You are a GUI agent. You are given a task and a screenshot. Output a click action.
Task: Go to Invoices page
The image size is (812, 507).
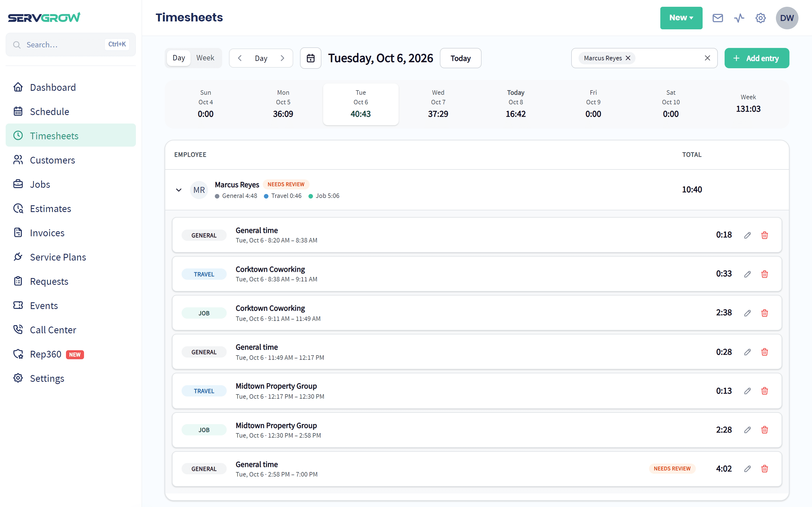[71, 233]
